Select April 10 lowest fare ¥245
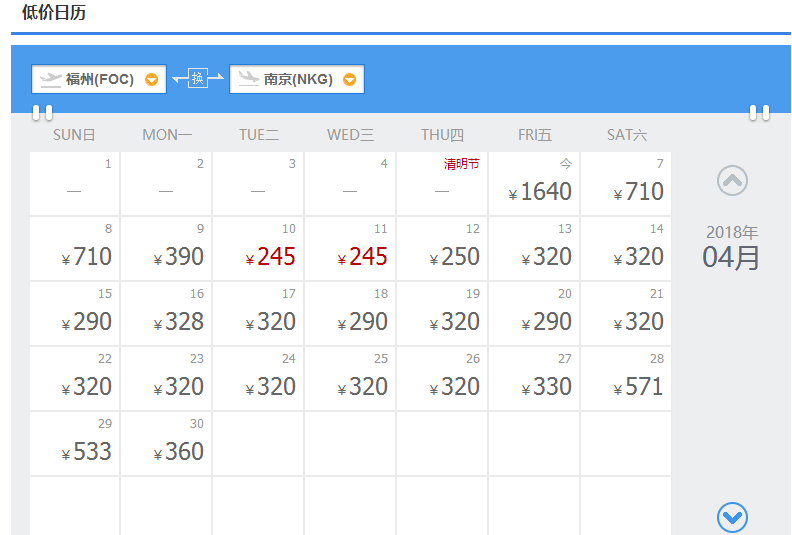The width and height of the screenshot is (792, 535). coord(258,249)
